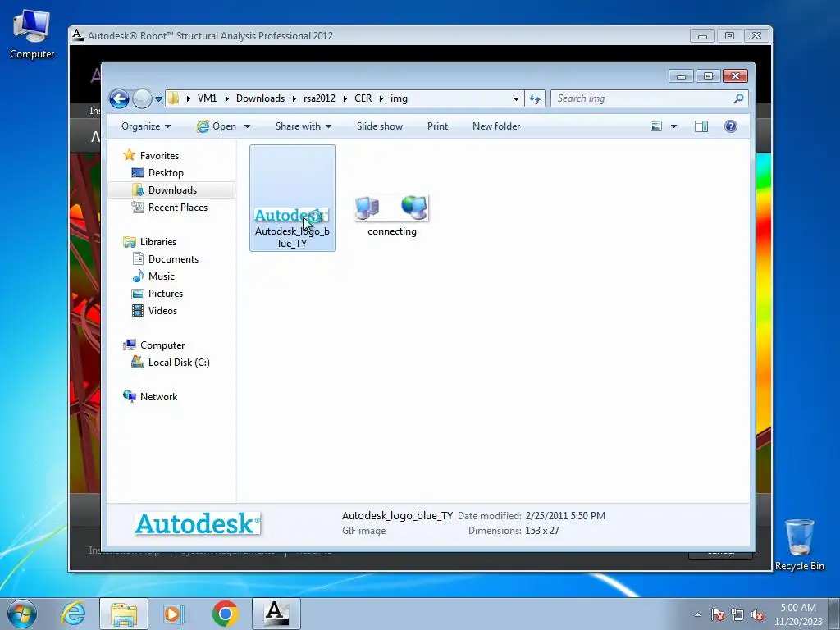Expand the arrow after Downloads breadcrumb
Viewport: 840px width, 630px height.
click(x=294, y=98)
